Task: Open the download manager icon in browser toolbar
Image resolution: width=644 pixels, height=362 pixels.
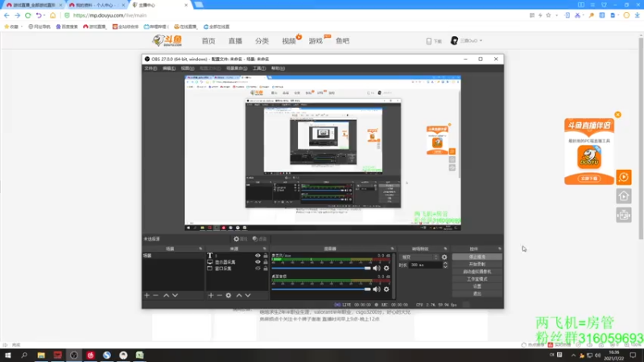Action: tap(637, 15)
